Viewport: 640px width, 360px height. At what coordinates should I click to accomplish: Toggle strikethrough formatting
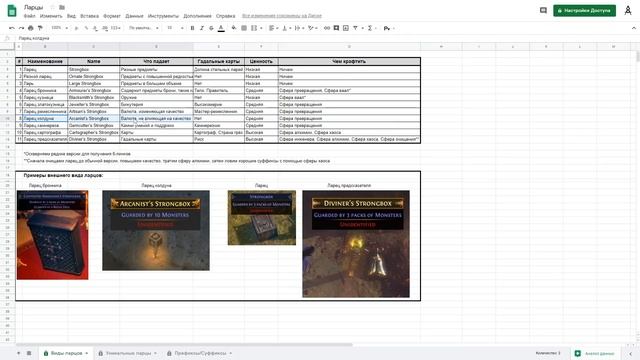pos(211,28)
